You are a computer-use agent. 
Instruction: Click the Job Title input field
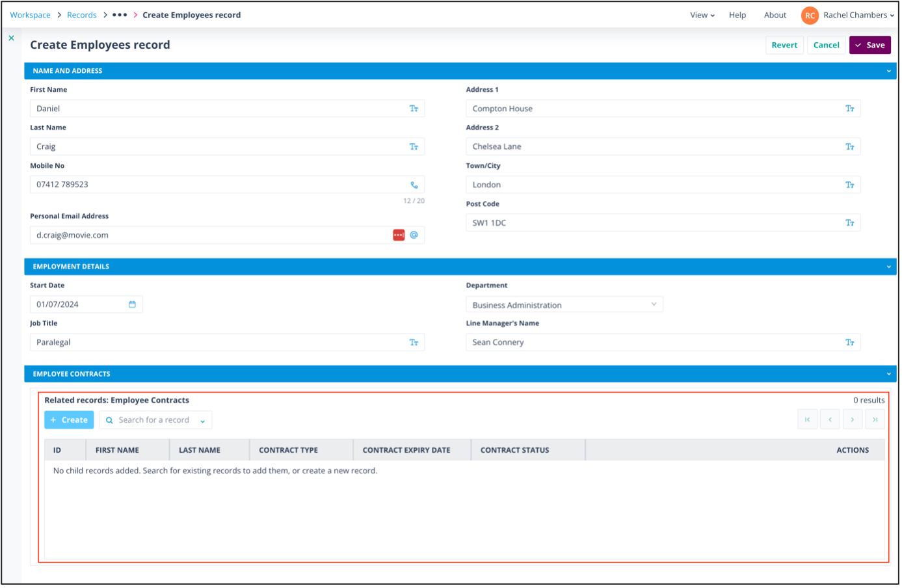click(x=227, y=343)
